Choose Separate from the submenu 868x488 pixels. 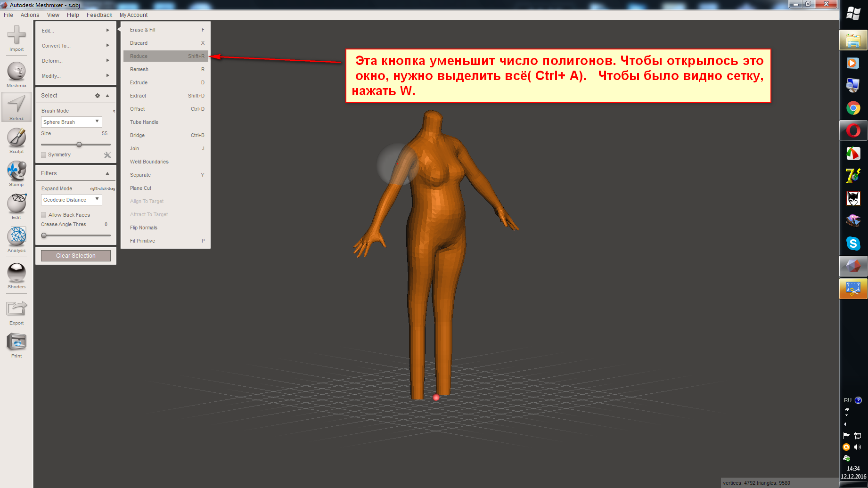tap(166, 175)
